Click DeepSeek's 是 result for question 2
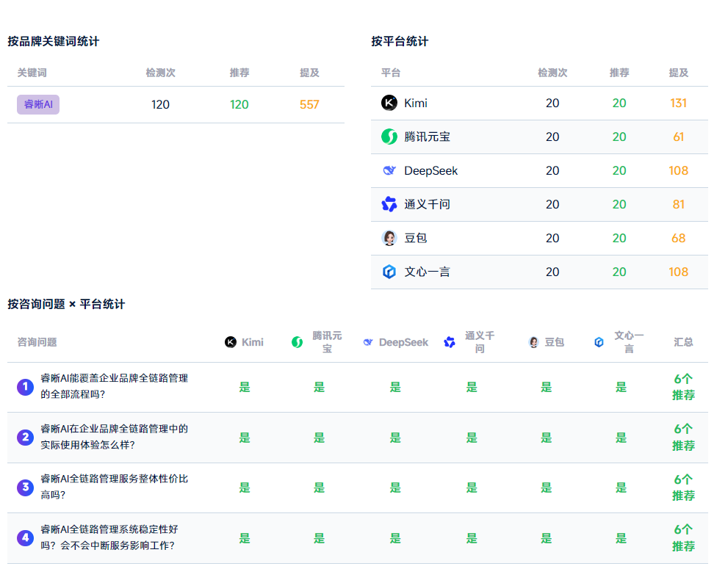Viewport: 728px width, 569px height. pos(395,437)
